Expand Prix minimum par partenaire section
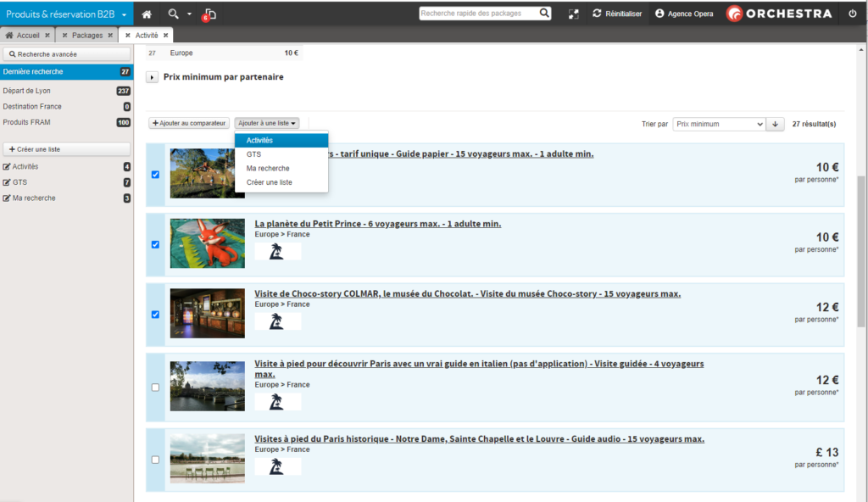This screenshot has width=868, height=502. (x=153, y=77)
